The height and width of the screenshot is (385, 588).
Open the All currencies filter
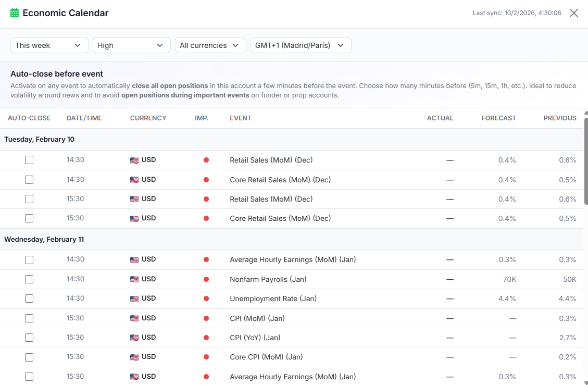click(x=210, y=45)
